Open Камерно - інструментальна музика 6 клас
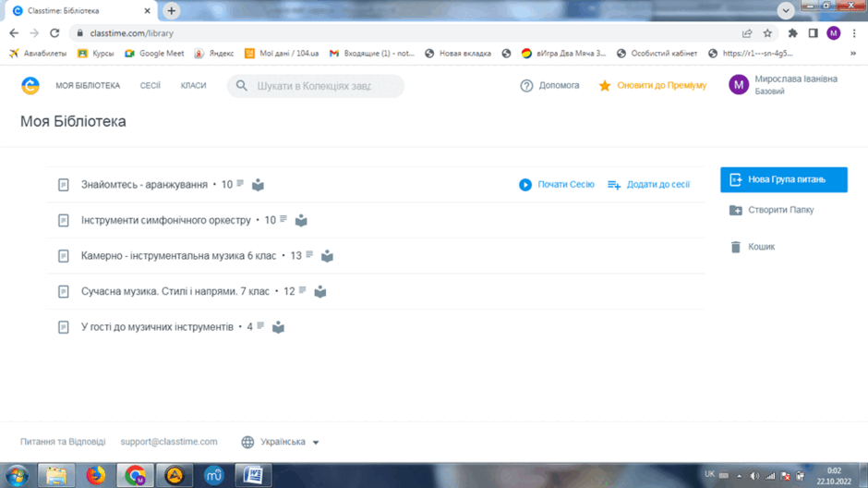The image size is (868, 488). pyautogui.click(x=178, y=256)
